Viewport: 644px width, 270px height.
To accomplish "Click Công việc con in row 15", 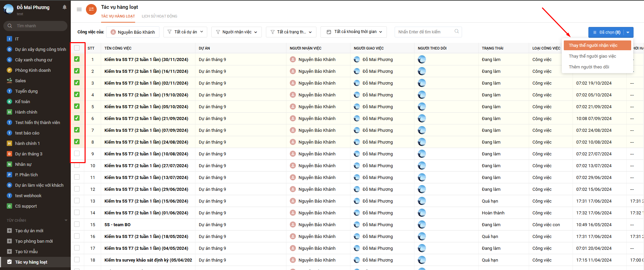I will pos(546,224).
